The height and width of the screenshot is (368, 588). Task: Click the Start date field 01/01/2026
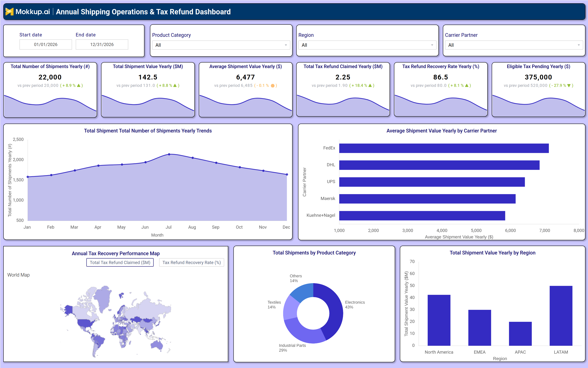(x=46, y=45)
